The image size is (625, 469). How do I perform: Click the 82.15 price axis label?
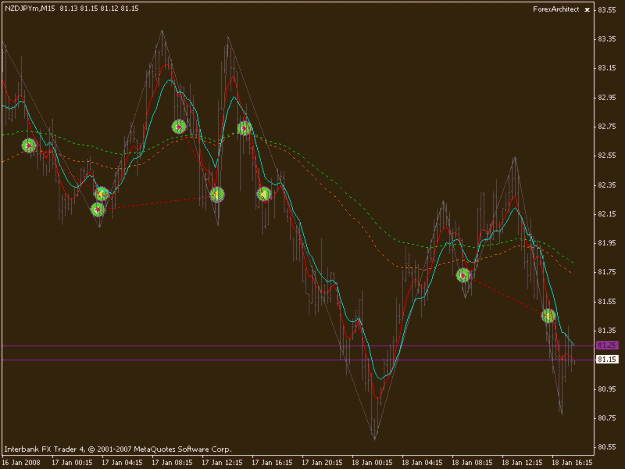point(607,214)
